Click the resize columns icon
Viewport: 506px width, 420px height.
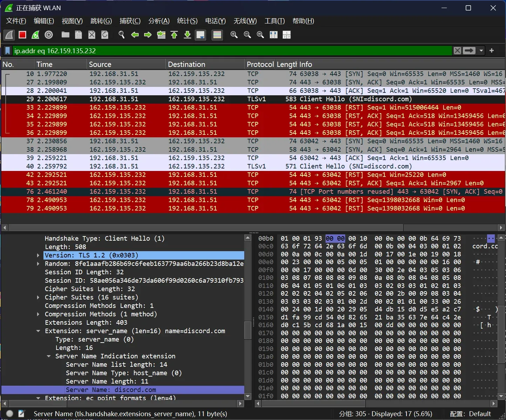[x=273, y=35]
